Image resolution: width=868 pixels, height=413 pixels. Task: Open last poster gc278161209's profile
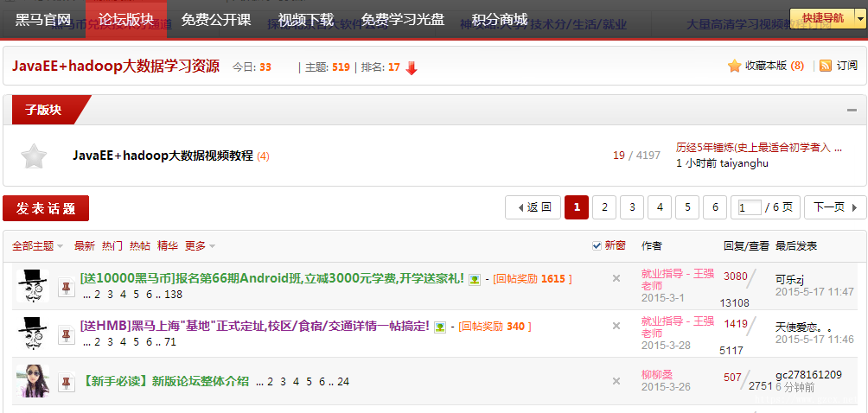click(808, 375)
